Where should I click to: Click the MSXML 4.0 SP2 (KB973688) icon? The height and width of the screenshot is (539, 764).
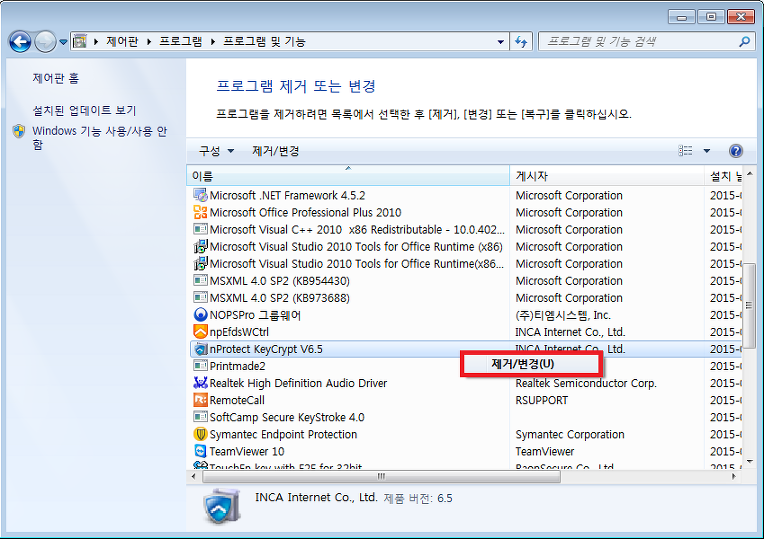pyautogui.click(x=200, y=297)
